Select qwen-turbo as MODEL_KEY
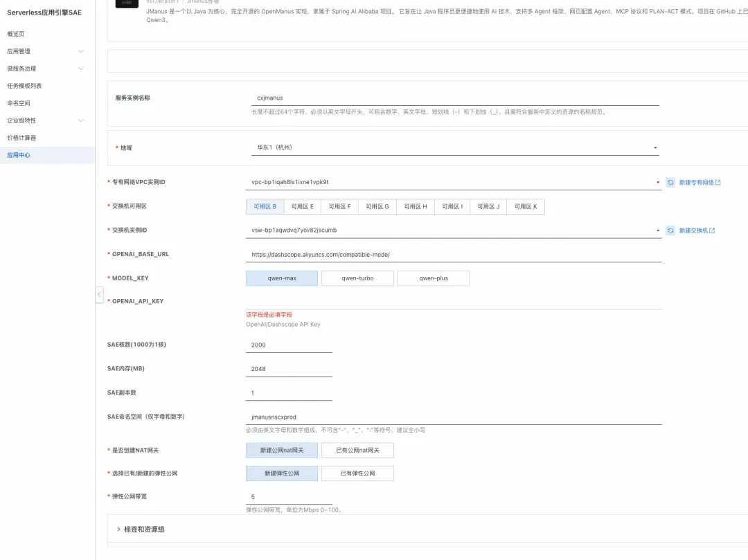Image resolution: width=748 pixels, height=560 pixels. pyautogui.click(x=357, y=278)
